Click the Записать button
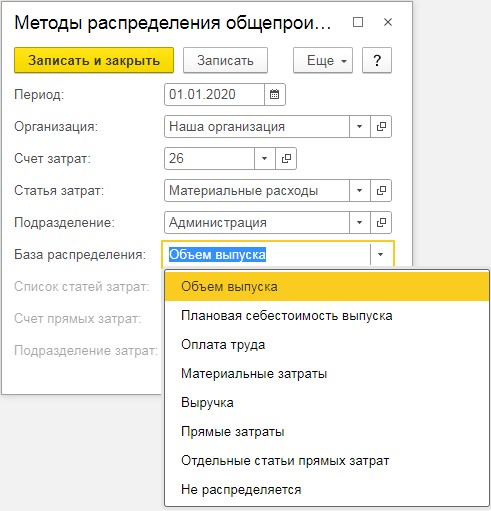This screenshot has height=511, width=491. click(x=225, y=60)
